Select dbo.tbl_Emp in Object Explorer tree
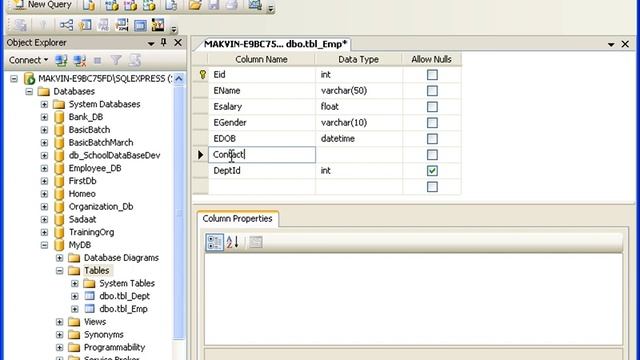The image size is (640, 360). [x=123, y=309]
